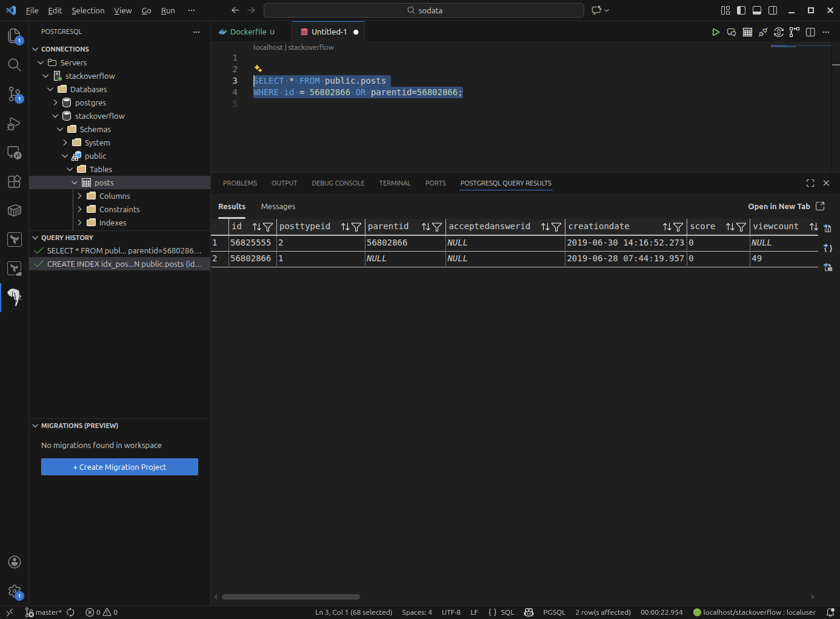840x619 pixels.
Task: Click Create Migration Project button
Action: tap(119, 467)
